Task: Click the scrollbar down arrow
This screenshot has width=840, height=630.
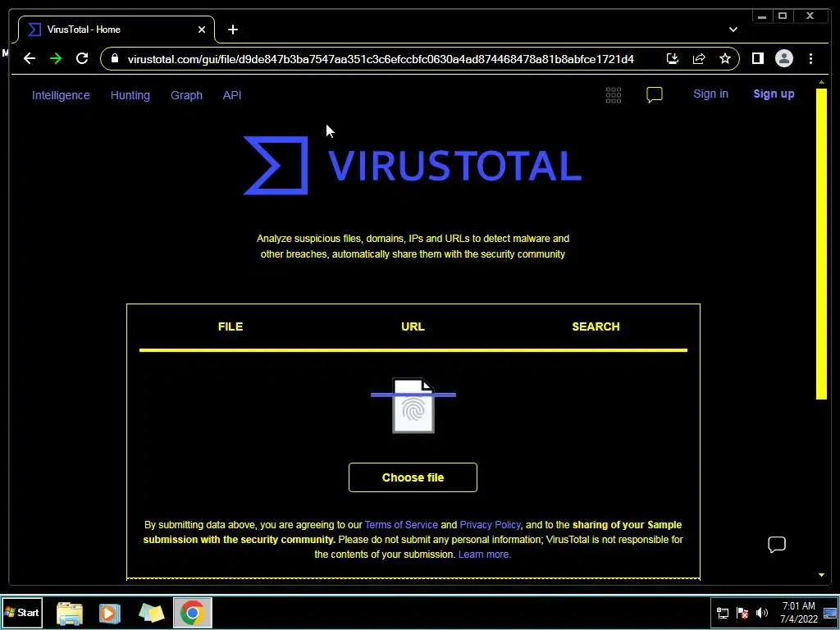Action: point(821,575)
